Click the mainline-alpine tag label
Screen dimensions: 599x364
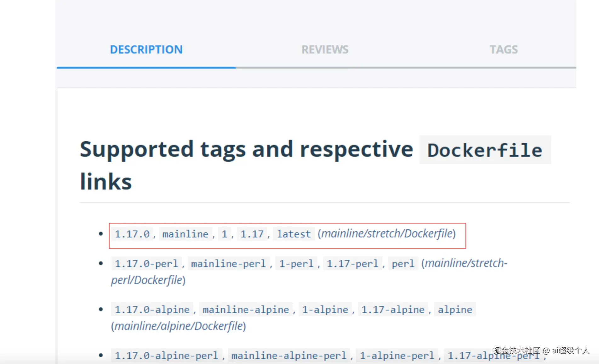pyautogui.click(x=246, y=310)
